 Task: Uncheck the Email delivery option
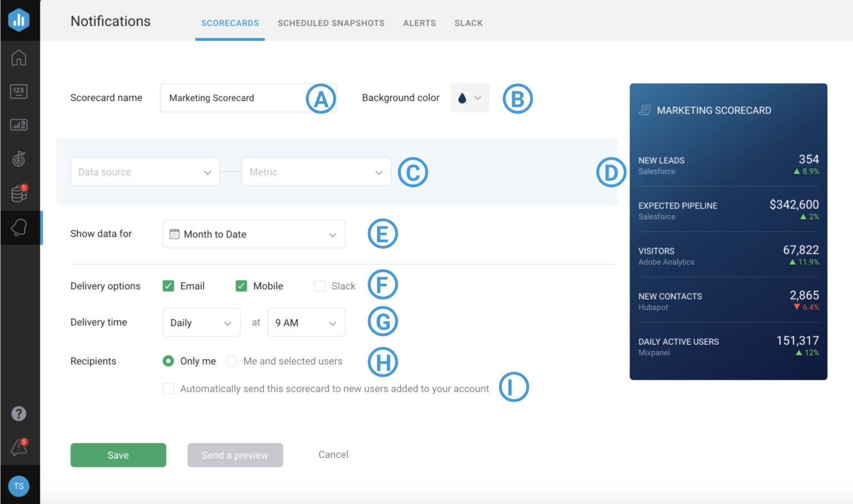click(168, 286)
